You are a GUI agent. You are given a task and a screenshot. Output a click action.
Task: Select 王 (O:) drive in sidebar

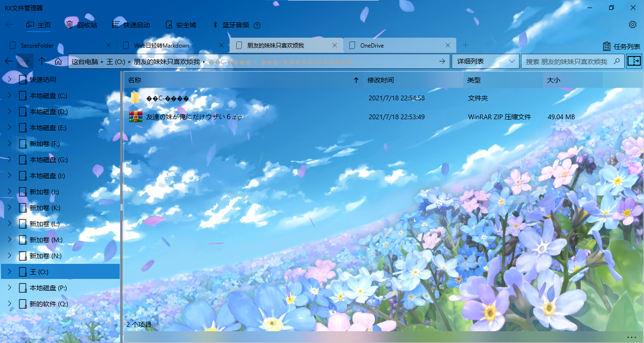pyautogui.click(x=60, y=272)
